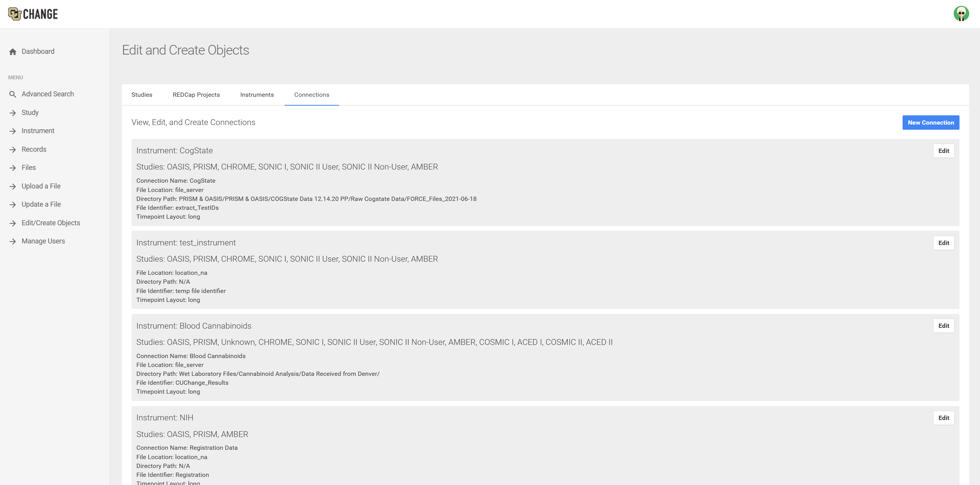The image size is (980, 485).
Task: Open the REDCap Projects tab
Action: point(196,95)
